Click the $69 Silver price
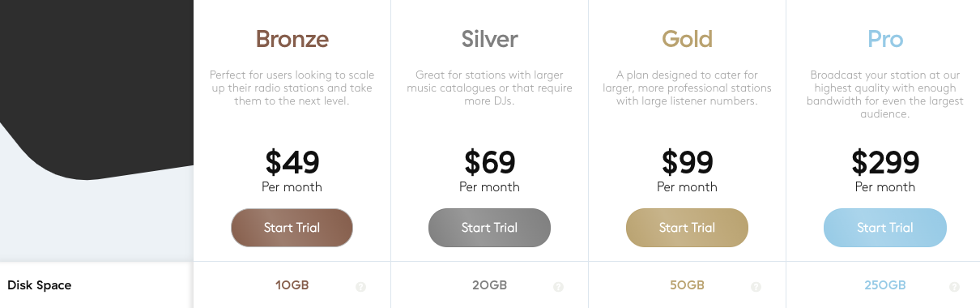980x308 pixels. coord(490,163)
